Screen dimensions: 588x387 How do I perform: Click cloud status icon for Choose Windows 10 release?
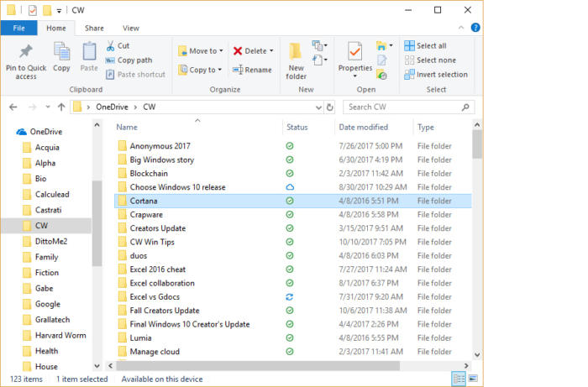click(x=290, y=187)
